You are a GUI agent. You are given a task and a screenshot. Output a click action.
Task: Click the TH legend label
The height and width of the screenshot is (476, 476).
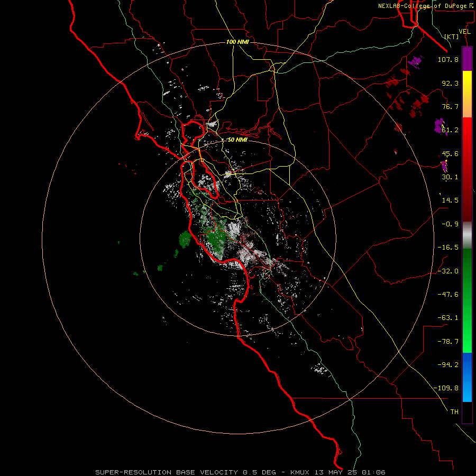pos(454,411)
